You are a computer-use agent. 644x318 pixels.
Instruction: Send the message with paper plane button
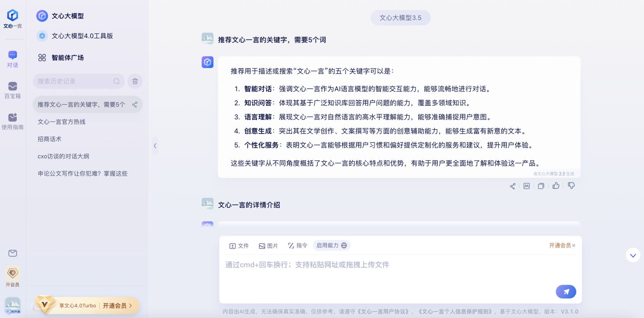point(566,291)
